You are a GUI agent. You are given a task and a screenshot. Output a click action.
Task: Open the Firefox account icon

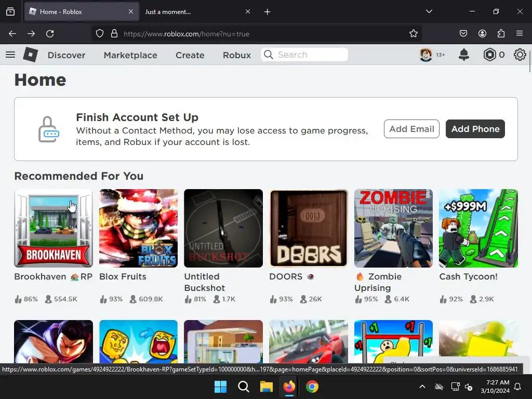482,34
